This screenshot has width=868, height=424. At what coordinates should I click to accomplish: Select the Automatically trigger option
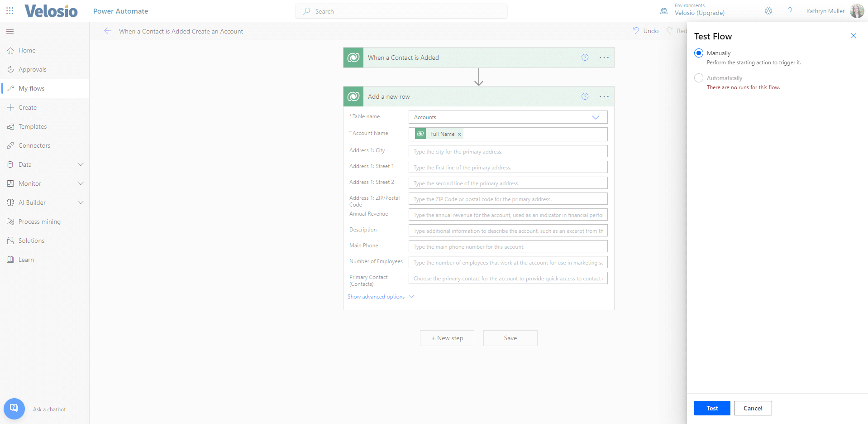point(698,78)
